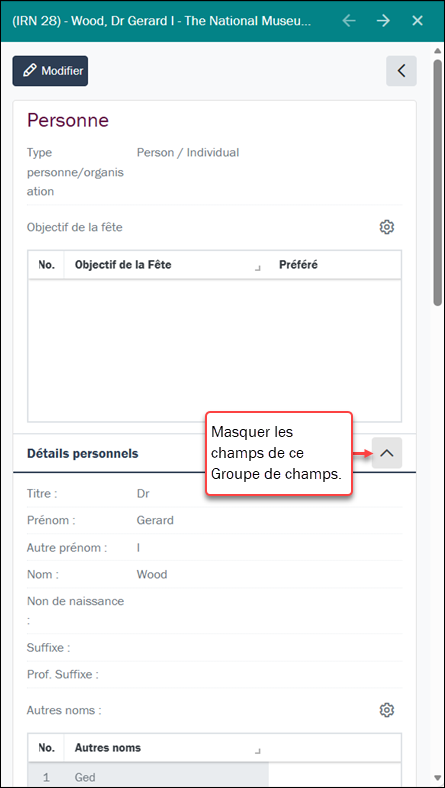Click the No. column header in Objectif table
Screen dimensions: 445x788
coord(46,265)
